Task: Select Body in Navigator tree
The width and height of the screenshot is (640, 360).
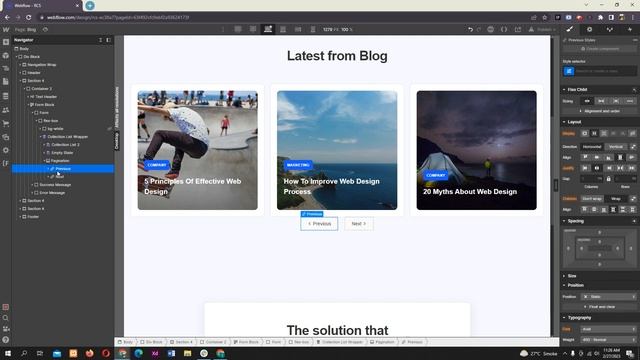Action: [24, 49]
